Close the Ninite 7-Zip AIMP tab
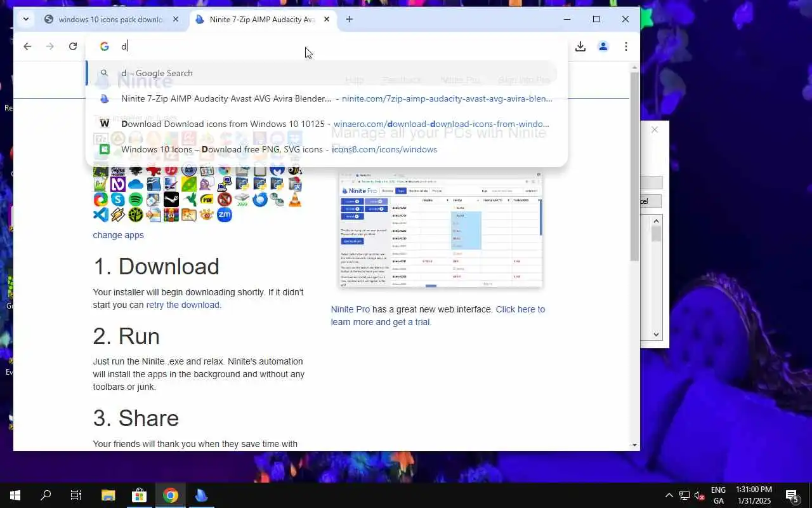Viewport: 812px width, 508px height. tap(327, 19)
